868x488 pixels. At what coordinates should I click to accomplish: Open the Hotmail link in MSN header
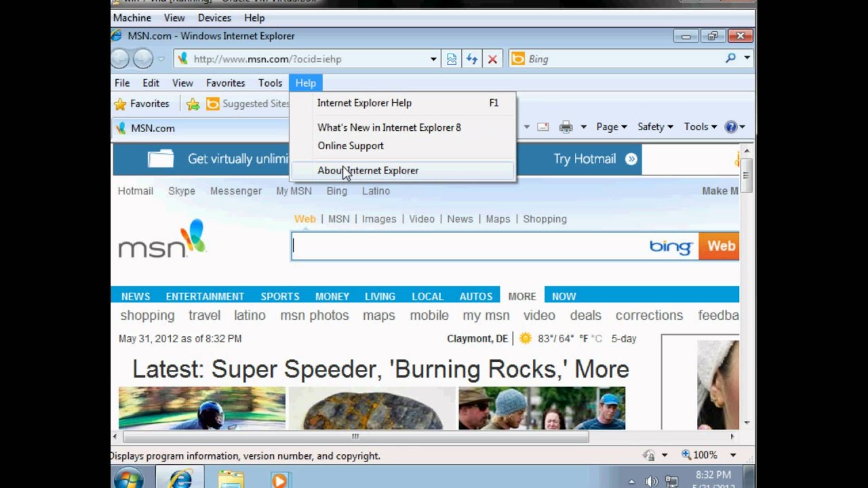136,191
